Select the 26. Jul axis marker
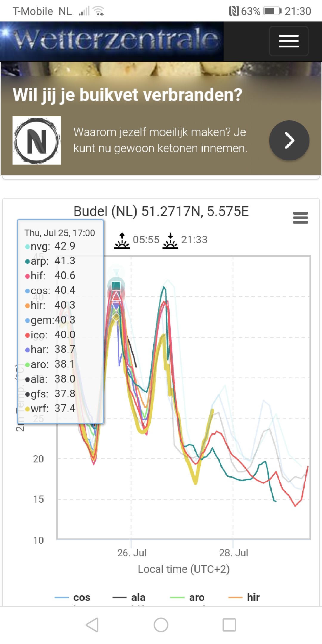 click(x=132, y=553)
